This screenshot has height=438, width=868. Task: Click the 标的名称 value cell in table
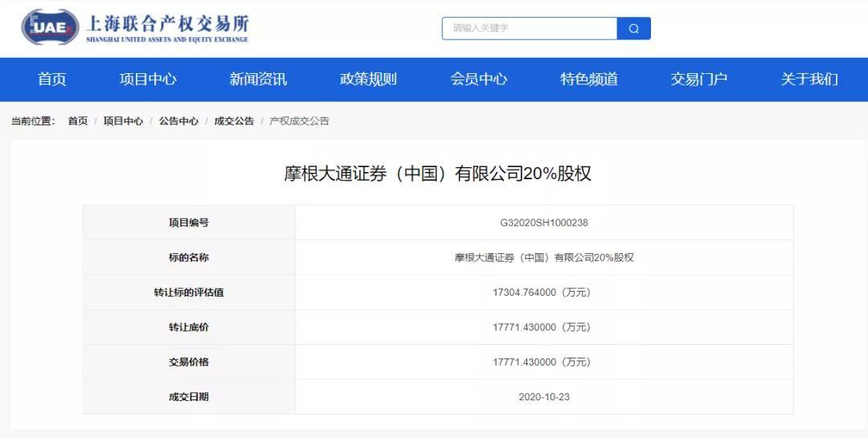tap(544, 257)
